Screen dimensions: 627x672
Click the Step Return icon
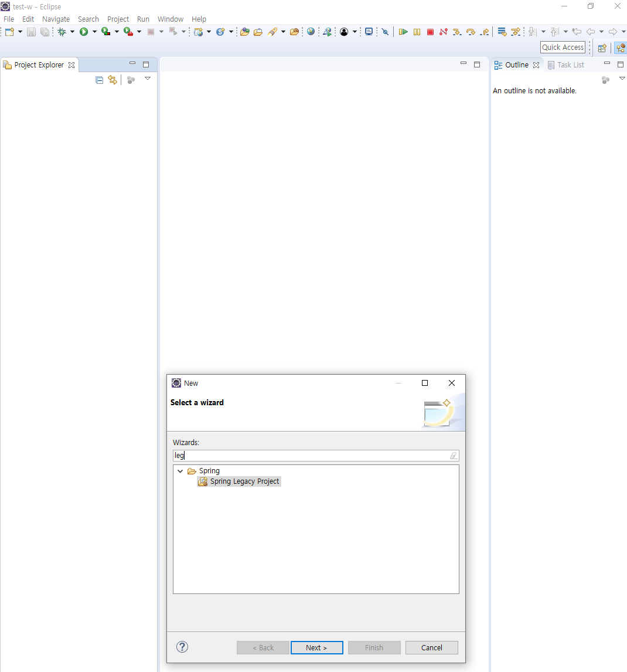point(485,32)
